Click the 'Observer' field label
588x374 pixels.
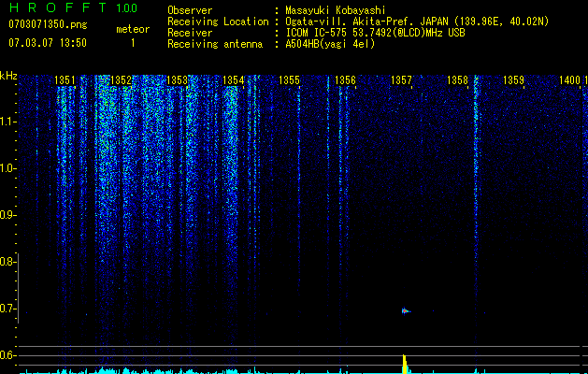pyautogui.click(x=190, y=10)
